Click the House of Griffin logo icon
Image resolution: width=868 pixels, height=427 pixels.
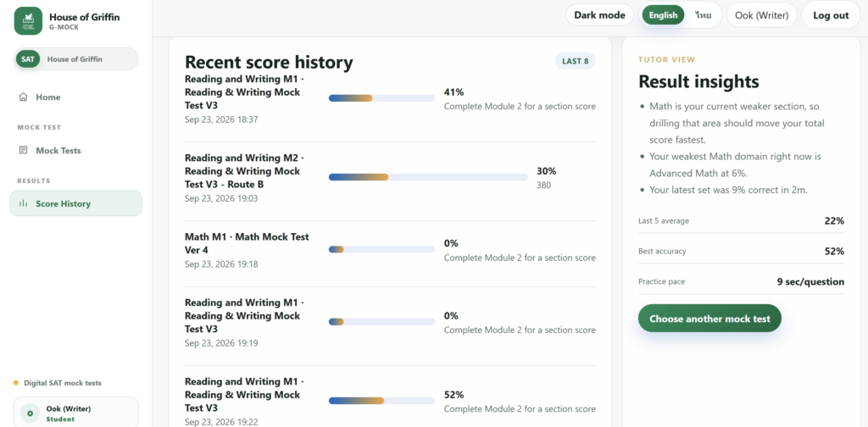coord(28,21)
